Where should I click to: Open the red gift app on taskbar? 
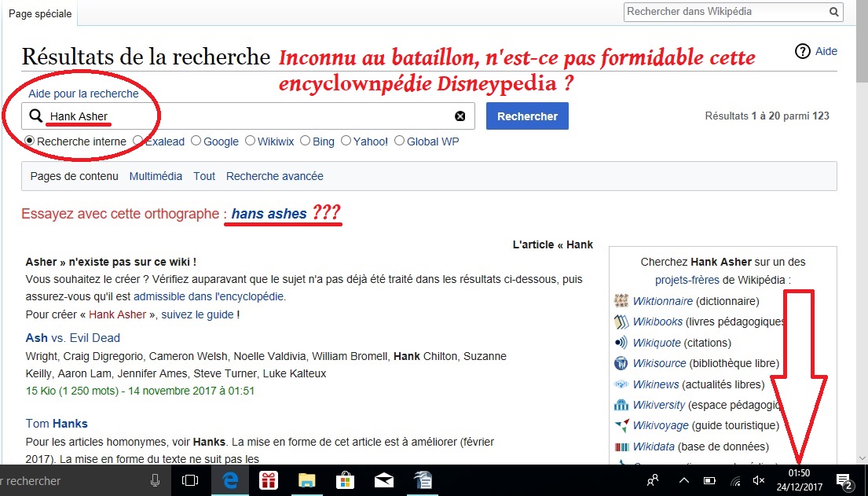tap(269, 480)
